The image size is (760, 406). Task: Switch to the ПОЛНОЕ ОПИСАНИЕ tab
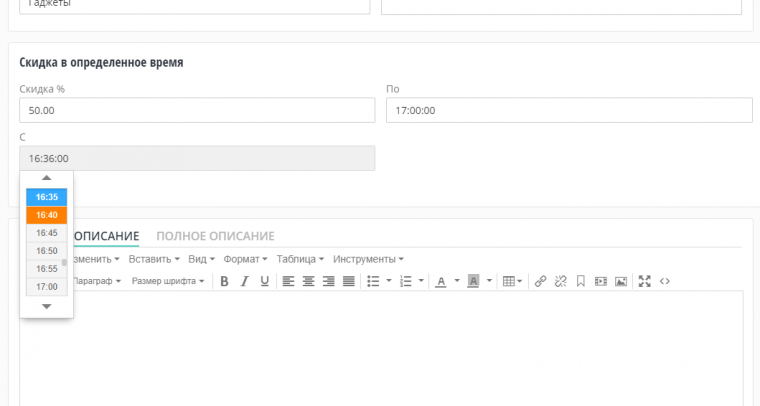[215, 236]
